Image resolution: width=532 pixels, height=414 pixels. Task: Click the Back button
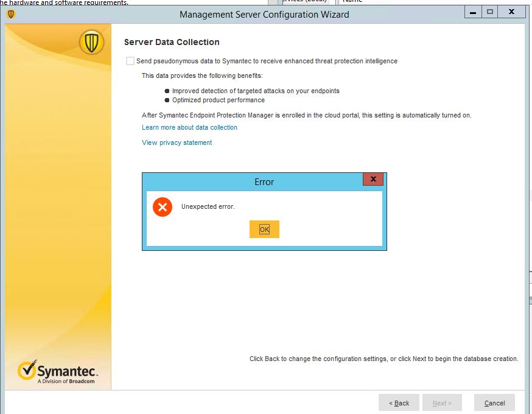pos(399,403)
